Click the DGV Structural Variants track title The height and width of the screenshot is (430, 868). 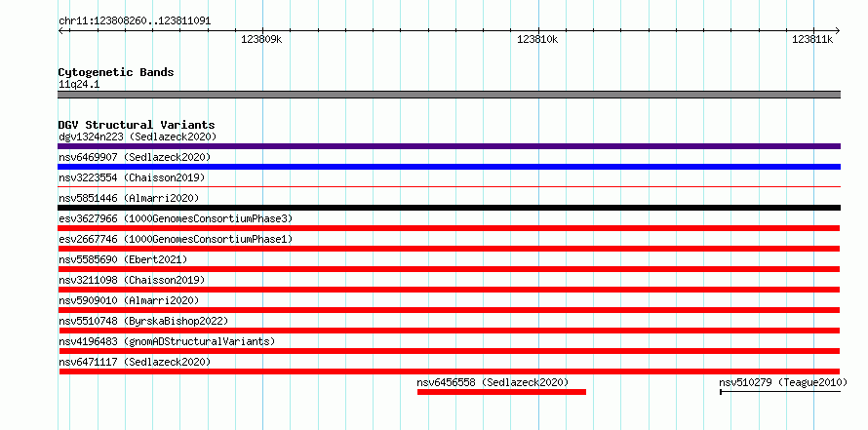click(x=137, y=125)
